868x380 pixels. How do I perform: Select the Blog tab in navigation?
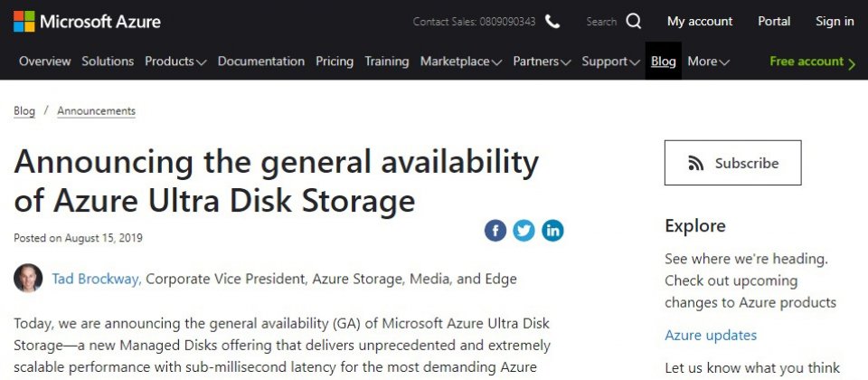point(664,62)
